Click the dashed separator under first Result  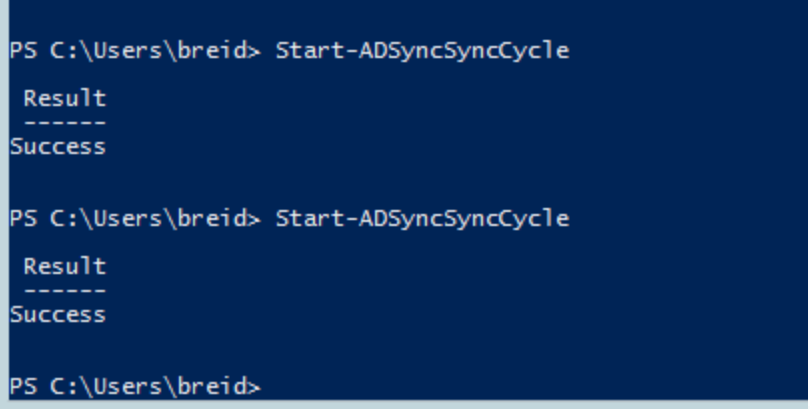coord(65,123)
